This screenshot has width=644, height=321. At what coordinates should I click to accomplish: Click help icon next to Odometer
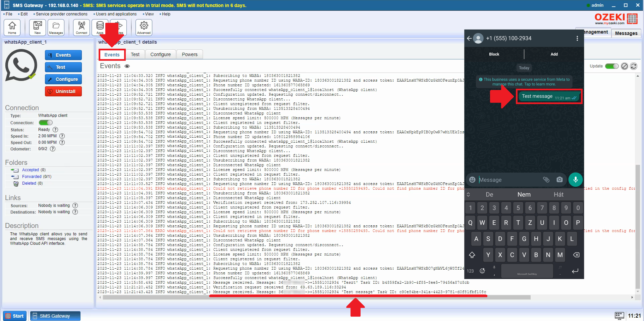[53, 149]
